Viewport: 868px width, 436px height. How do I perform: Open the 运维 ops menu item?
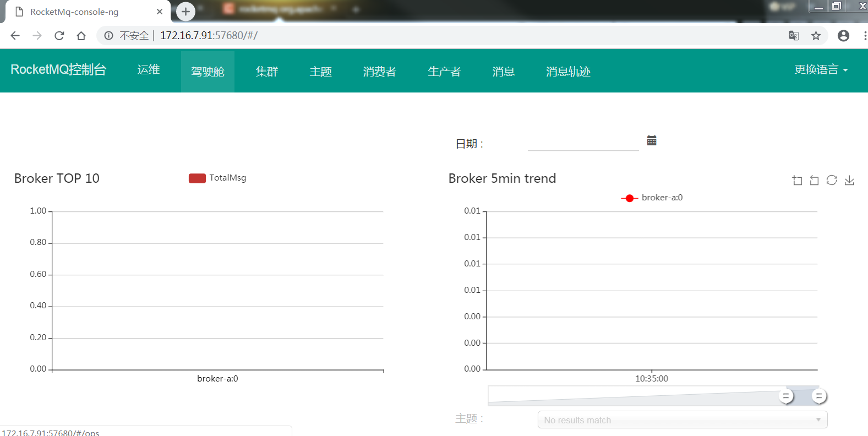click(149, 70)
